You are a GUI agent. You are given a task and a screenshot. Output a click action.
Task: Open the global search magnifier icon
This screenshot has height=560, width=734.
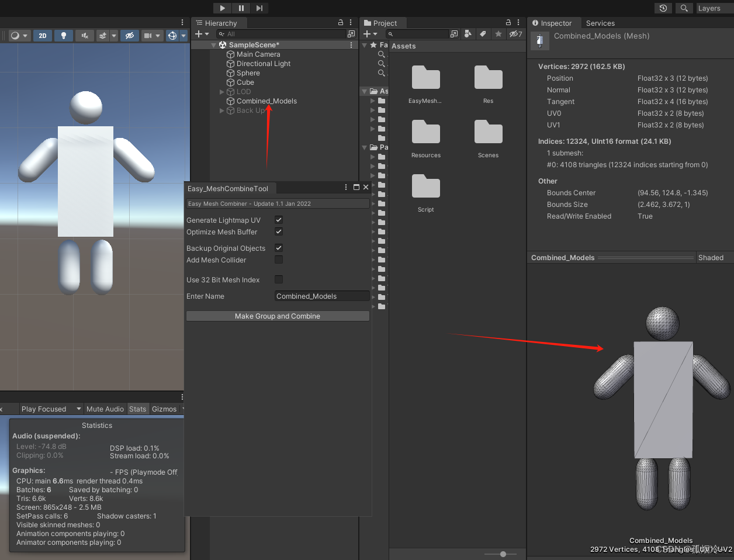pos(684,8)
